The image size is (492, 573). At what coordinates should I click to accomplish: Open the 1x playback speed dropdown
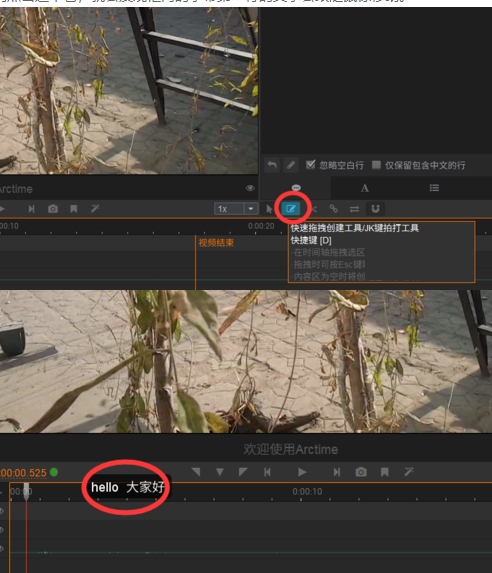tap(251, 209)
